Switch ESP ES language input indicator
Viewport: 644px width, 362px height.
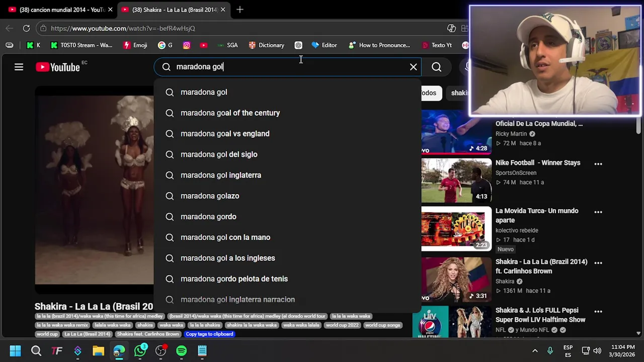pyautogui.click(x=568, y=351)
